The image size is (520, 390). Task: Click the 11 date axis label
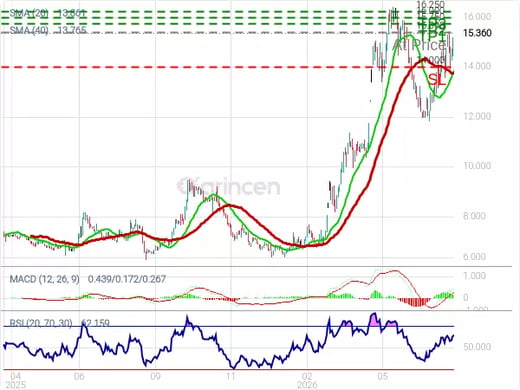point(231,377)
